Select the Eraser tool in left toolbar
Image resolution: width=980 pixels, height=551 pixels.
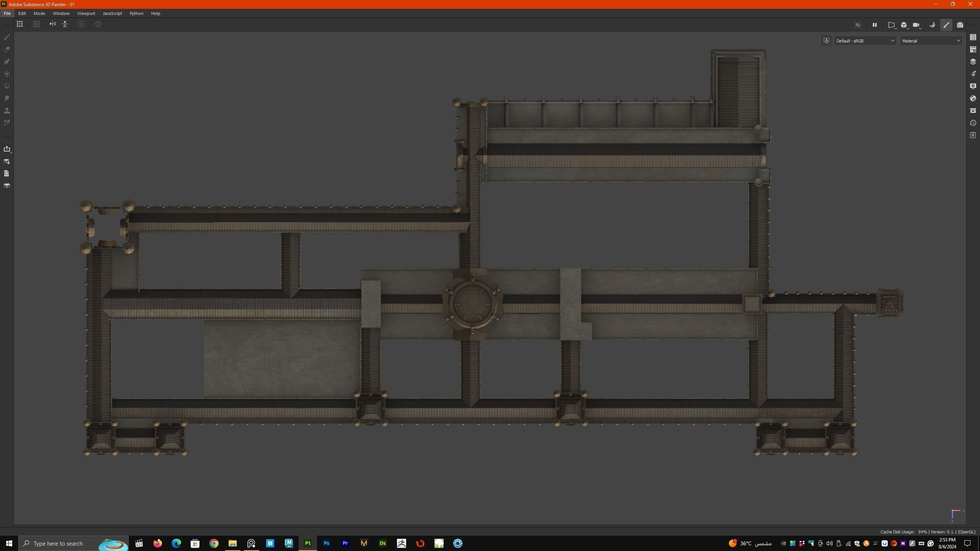click(7, 49)
